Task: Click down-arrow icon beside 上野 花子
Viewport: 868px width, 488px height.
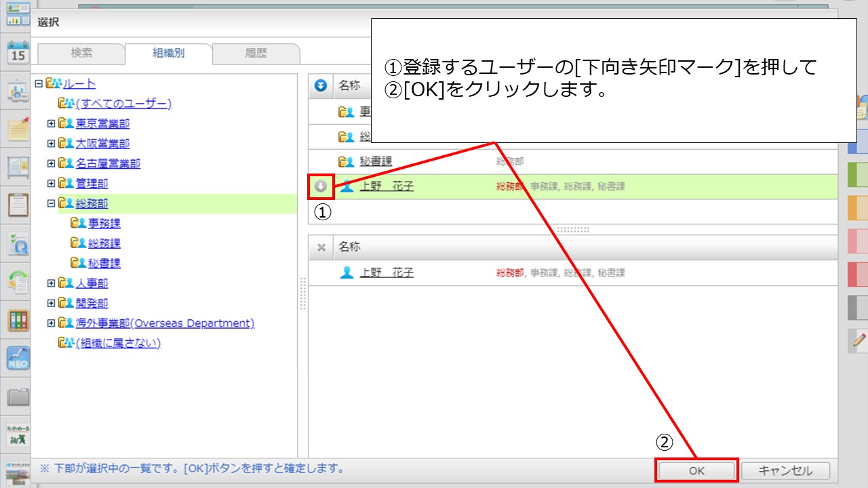Action: click(321, 186)
